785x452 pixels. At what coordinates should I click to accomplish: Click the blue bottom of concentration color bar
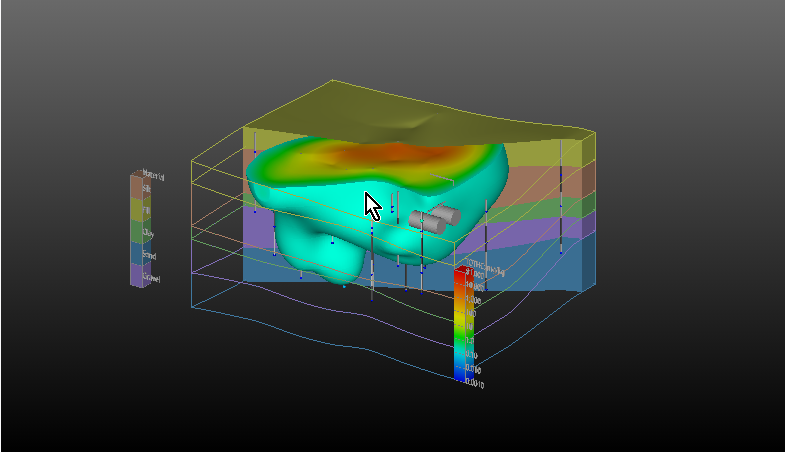click(460, 372)
